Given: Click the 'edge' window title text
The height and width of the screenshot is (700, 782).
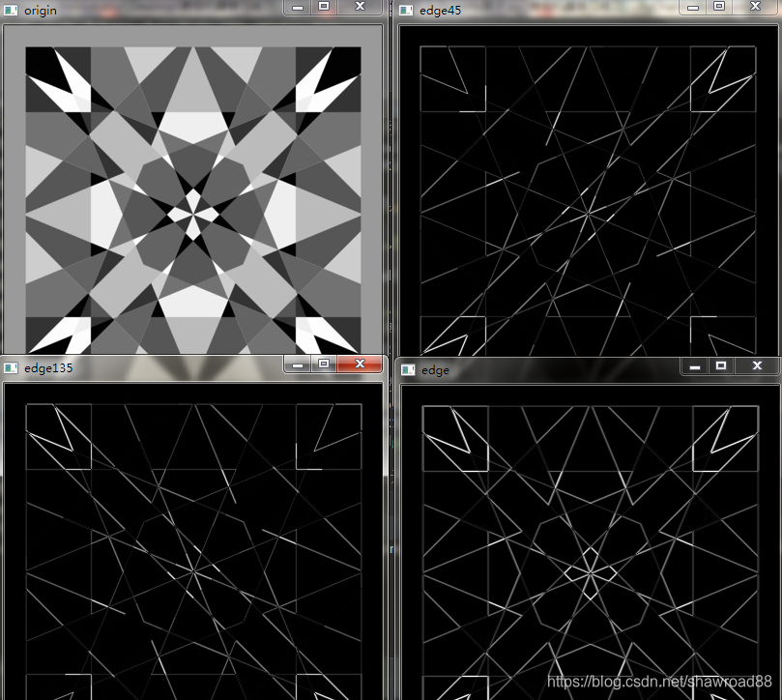Looking at the screenshot, I should (435, 370).
